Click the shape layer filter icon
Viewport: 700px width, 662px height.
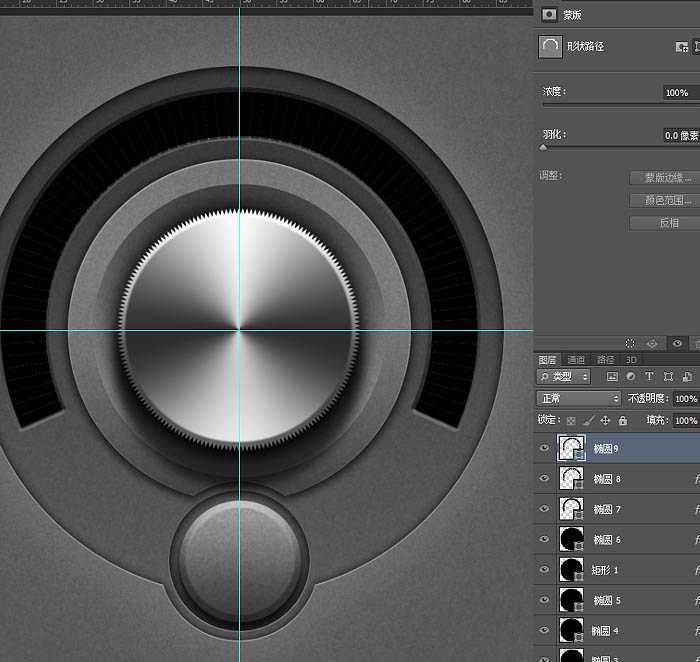[x=667, y=377]
